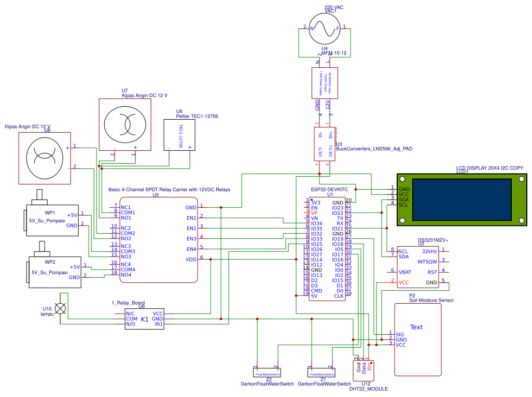The width and height of the screenshot is (532, 397).
Task: Select the WP2 water pump symbol
Action: point(53,265)
